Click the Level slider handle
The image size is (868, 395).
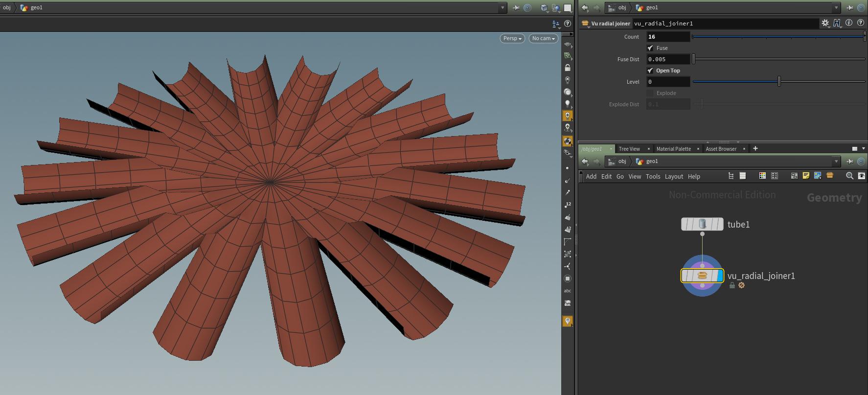tap(779, 82)
